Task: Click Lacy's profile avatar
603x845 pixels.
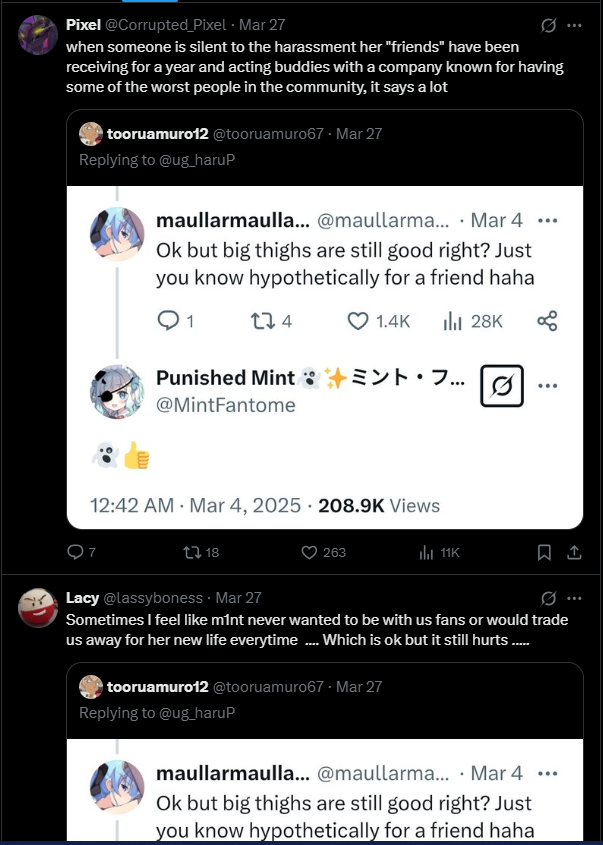Action: click(x=38, y=608)
